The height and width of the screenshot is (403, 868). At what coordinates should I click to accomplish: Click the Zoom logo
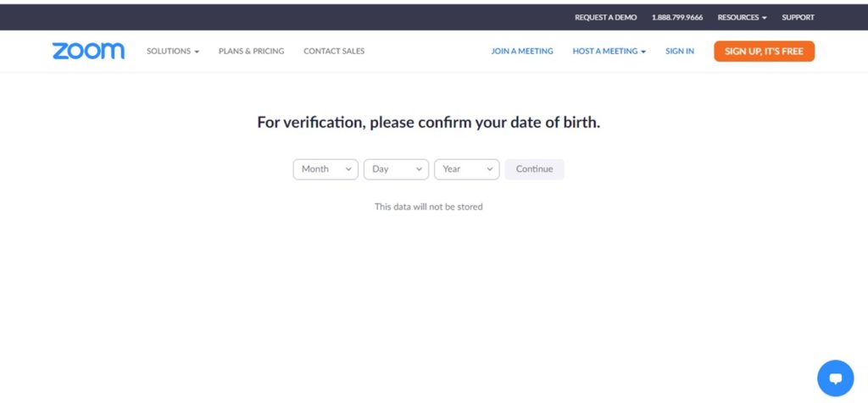(x=88, y=51)
